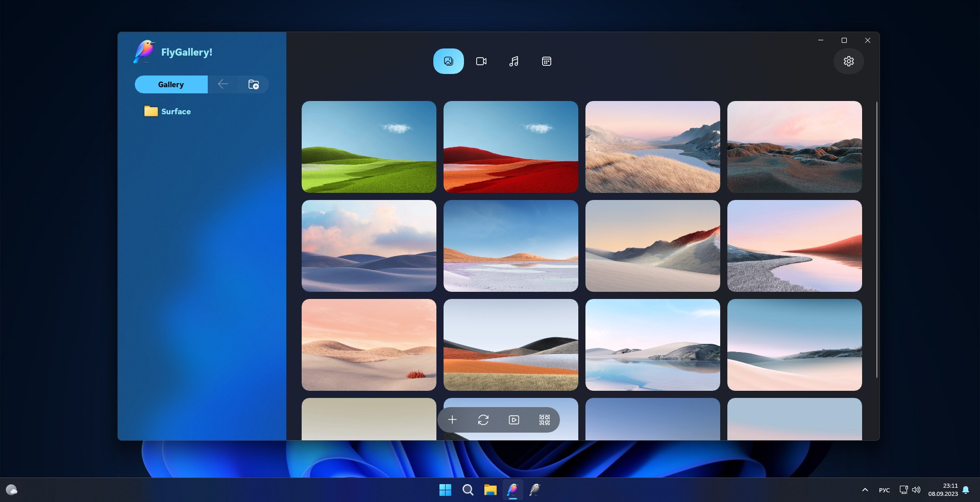Switch the РУС keyboard language indicator
The image size is (980, 502).
[x=885, y=490]
